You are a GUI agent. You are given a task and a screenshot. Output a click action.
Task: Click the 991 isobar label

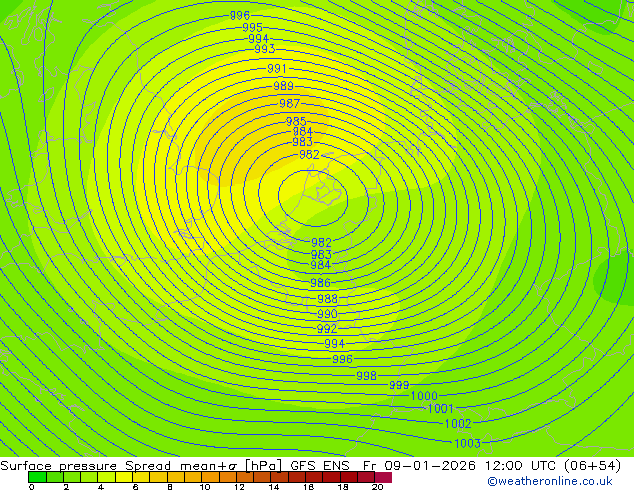(x=277, y=69)
